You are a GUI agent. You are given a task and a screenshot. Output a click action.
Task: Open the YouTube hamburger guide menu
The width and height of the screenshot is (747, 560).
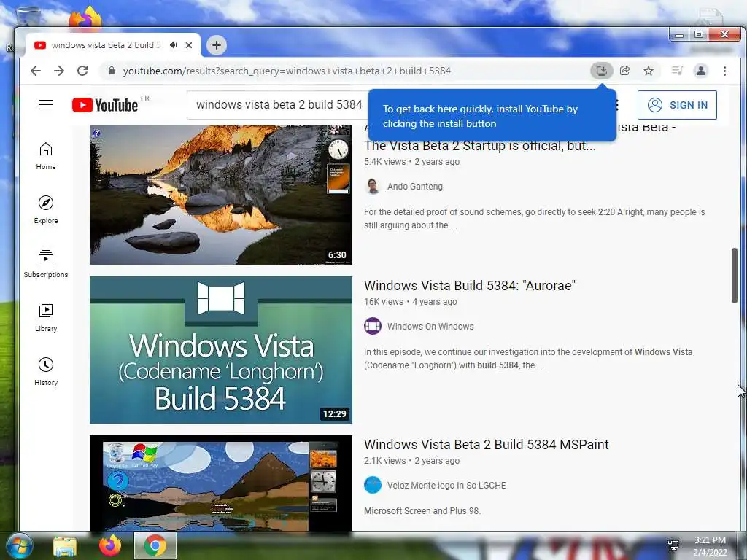[x=46, y=105]
